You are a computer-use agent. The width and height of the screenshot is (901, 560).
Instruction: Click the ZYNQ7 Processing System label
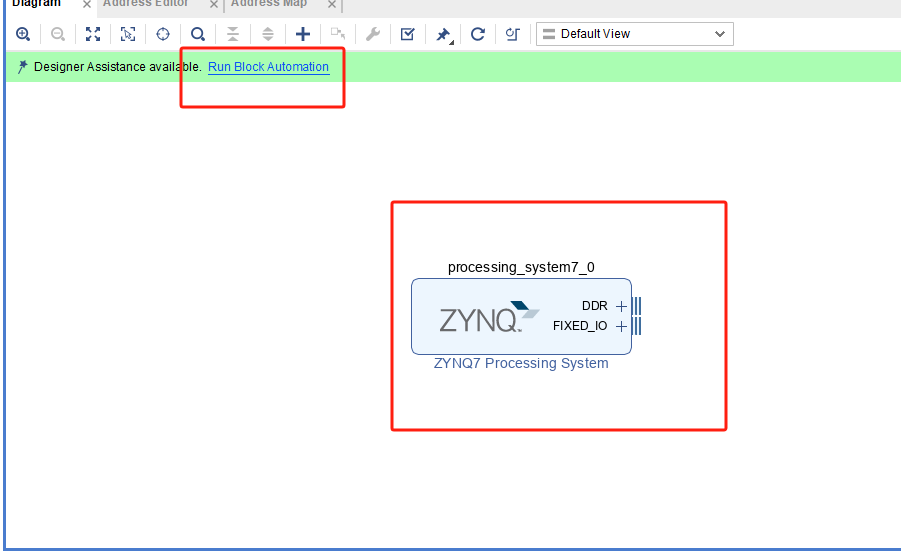(521, 363)
